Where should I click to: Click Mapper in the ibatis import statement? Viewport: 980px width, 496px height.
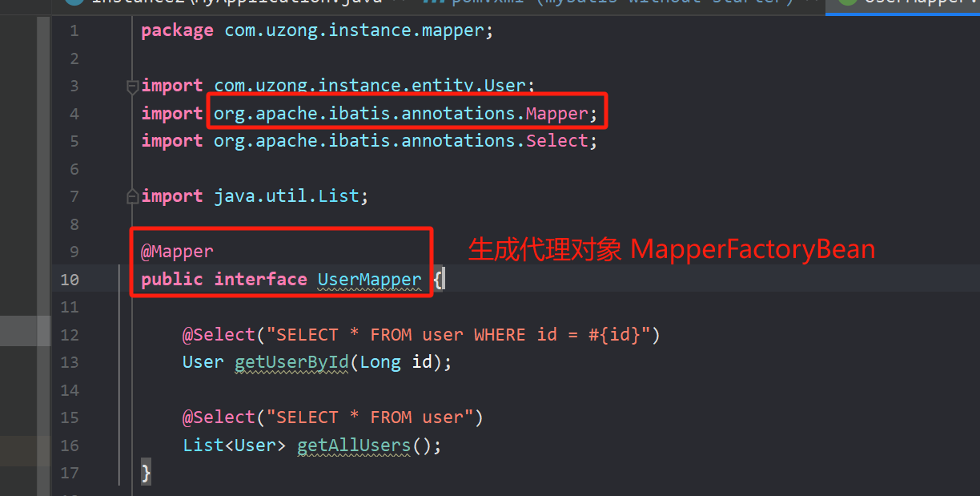tap(557, 114)
